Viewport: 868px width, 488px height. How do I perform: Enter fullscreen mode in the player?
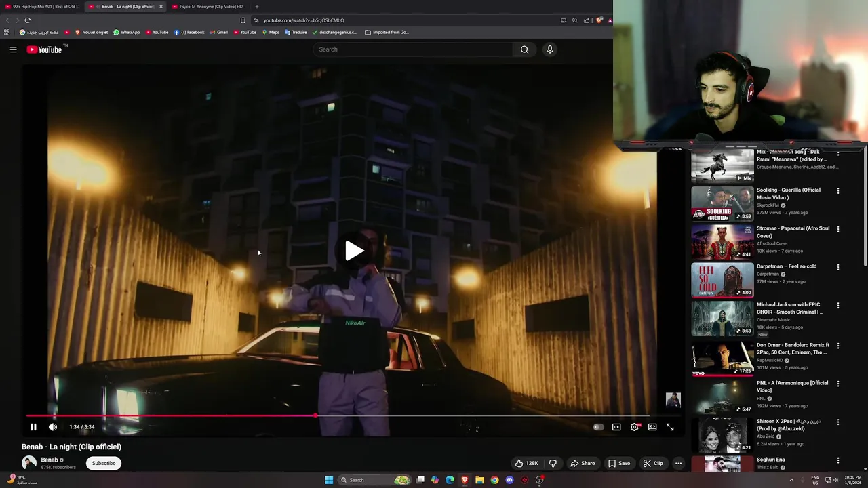pos(670,427)
